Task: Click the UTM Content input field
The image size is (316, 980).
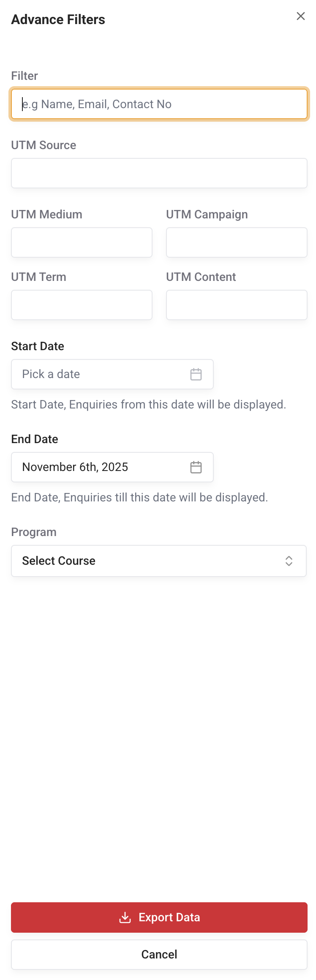Action: pyautogui.click(x=237, y=305)
